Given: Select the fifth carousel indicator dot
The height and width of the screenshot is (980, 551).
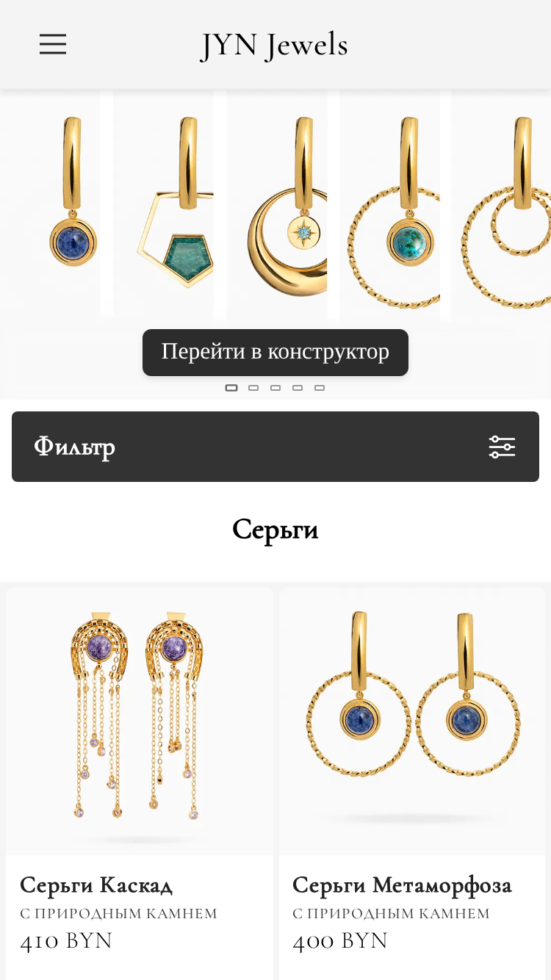Looking at the screenshot, I should click(320, 388).
